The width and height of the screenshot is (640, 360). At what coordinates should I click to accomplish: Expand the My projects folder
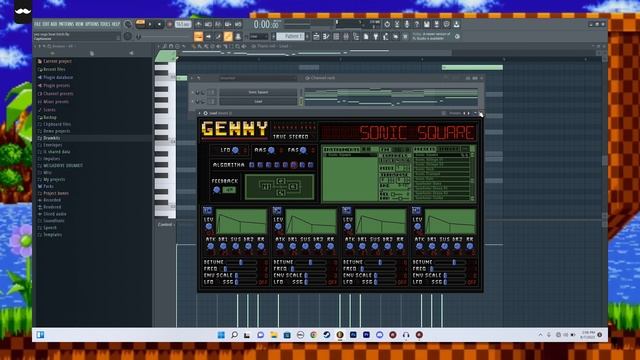pyautogui.click(x=54, y=179)
